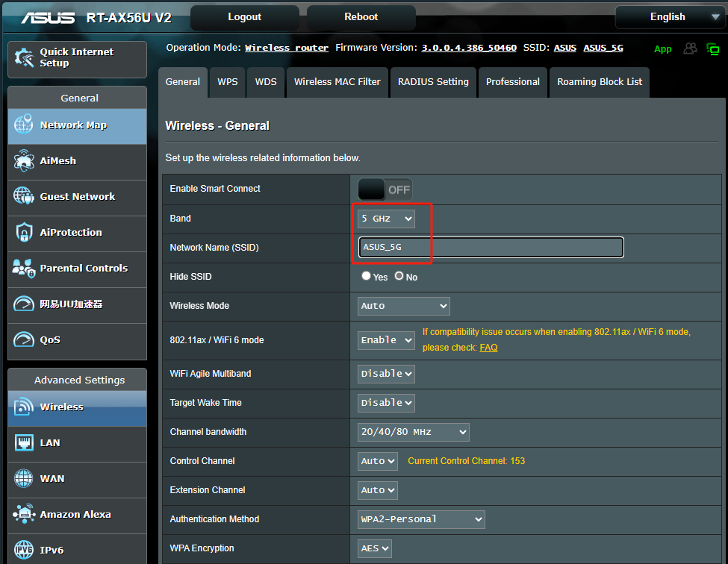The image size is (728, 564).
Task: Open AiProtection shield icon
Action: [24, 233]
